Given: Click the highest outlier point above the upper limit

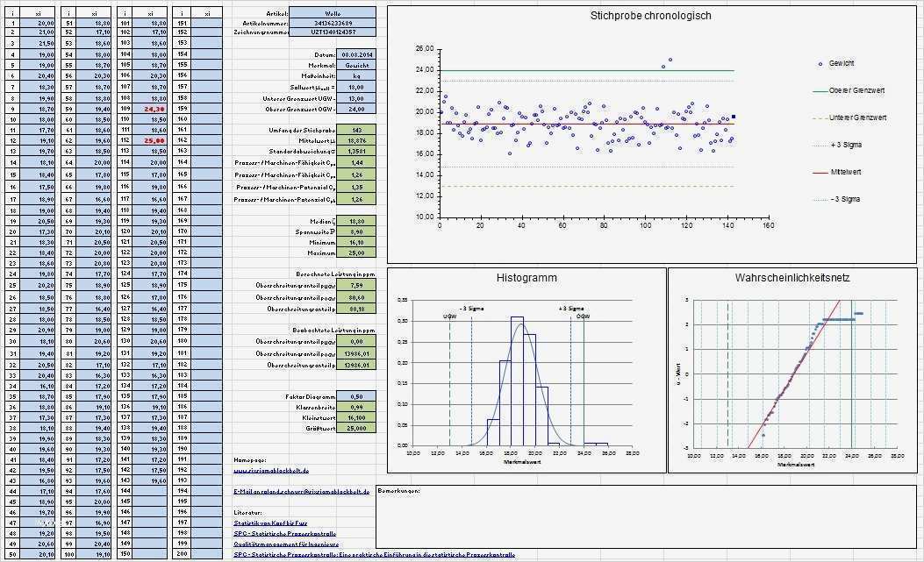Looking at the screenshot, I should click(670, 60).
